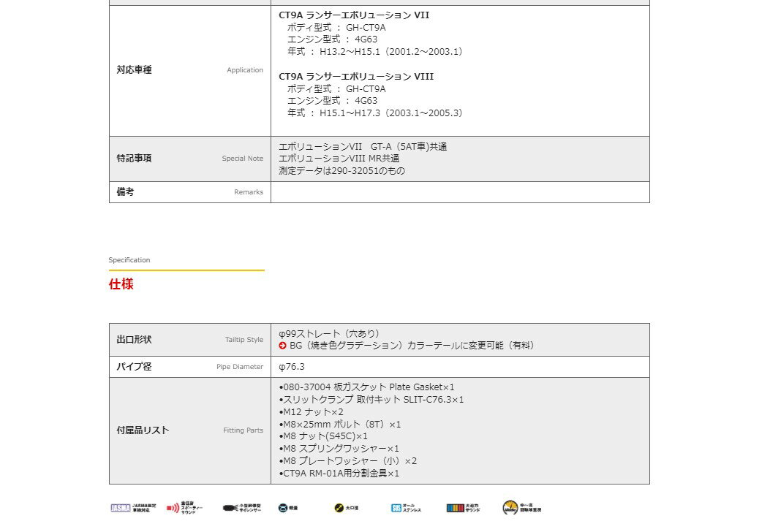Image resolution: width=770 pixels, height=532 pixels.
Task: Click the パイプ径 Pipe Diameter label
Action: tap(135, 367)
